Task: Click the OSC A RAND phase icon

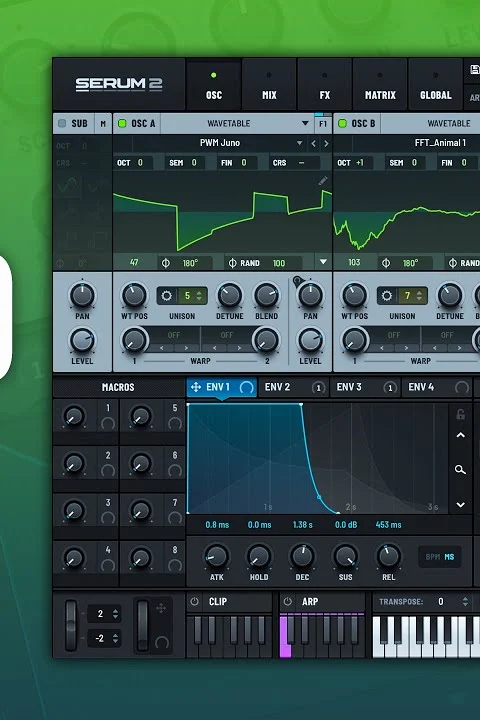Action: [232, 263]
